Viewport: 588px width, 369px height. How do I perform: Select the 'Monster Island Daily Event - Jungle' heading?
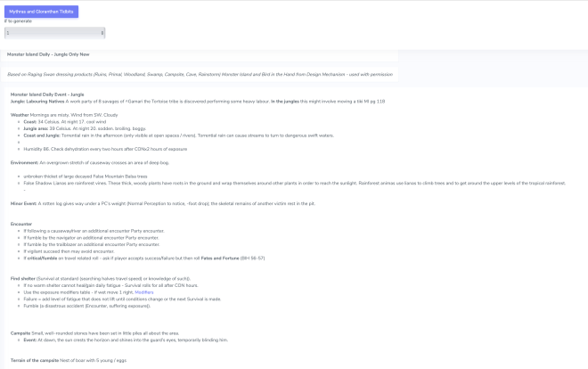[46, 95]
